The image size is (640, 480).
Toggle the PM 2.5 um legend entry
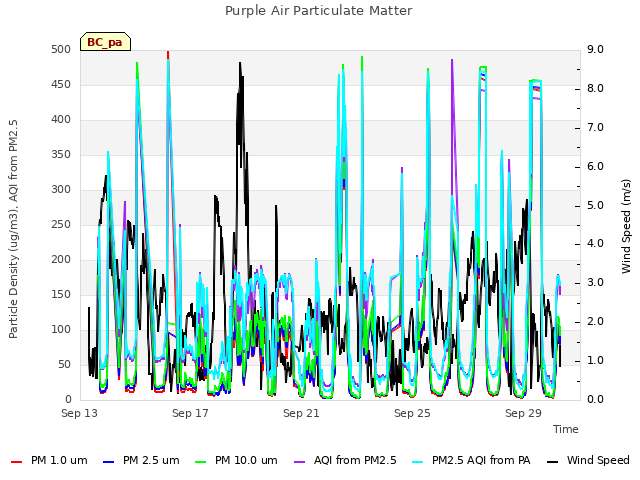pos(141,460)
